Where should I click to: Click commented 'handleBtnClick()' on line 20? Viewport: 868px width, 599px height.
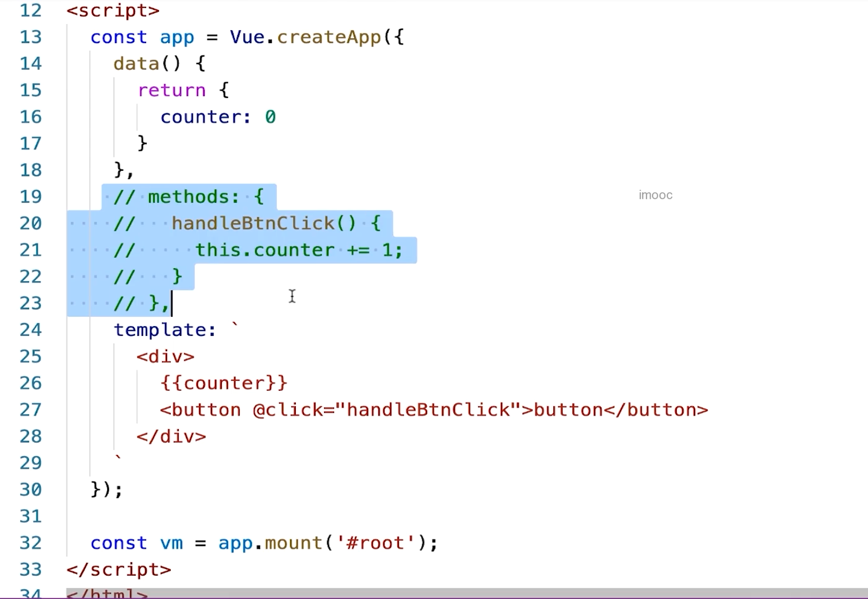(x=264, y=223)
